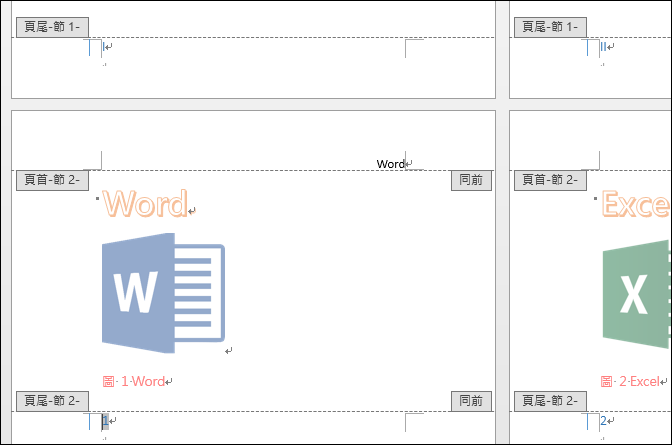Screen dimensions: 672x445
Task: Click Roman numeral I in section 1 footer
Action: point(104,47)
